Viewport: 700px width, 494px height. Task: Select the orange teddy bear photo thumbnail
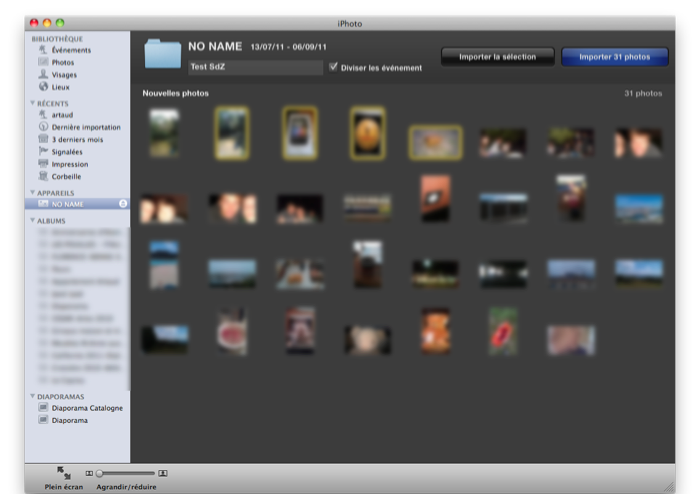436,331
